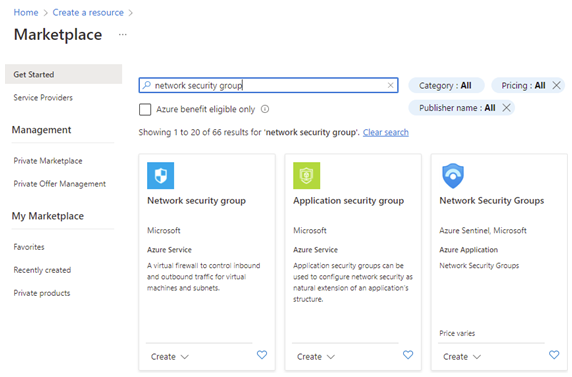Open Private Marketplace

pyautogui.click(x=48, y=161)
